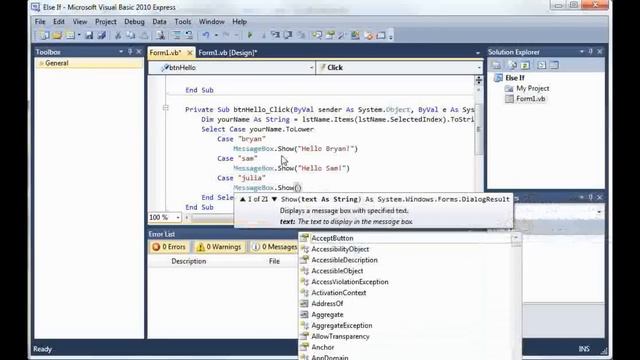640x360 pixels.
Task: Close the Form1.vb code tab
Action: [190, 53]
